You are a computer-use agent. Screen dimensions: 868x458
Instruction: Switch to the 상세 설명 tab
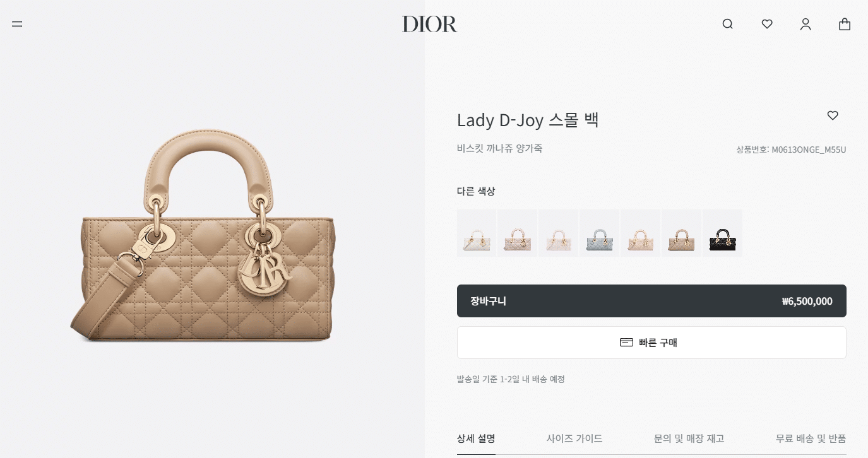[476, 438]
